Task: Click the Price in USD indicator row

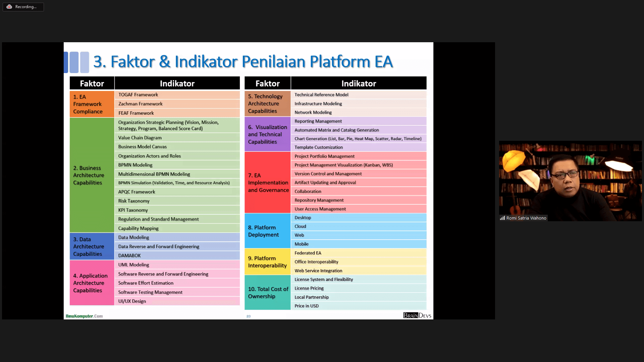Action: (358, 306)
